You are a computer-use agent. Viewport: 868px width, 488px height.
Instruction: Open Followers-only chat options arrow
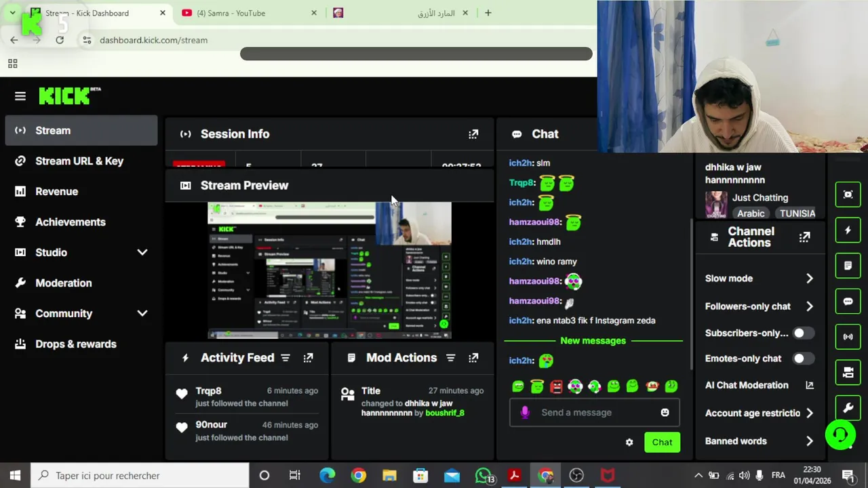(x=809, y=306)
